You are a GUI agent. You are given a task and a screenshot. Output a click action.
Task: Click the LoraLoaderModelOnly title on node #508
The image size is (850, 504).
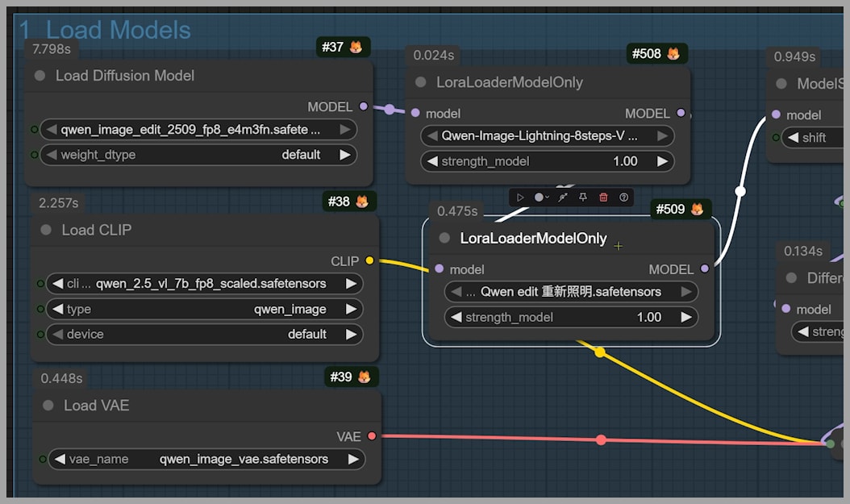(509, 82)
